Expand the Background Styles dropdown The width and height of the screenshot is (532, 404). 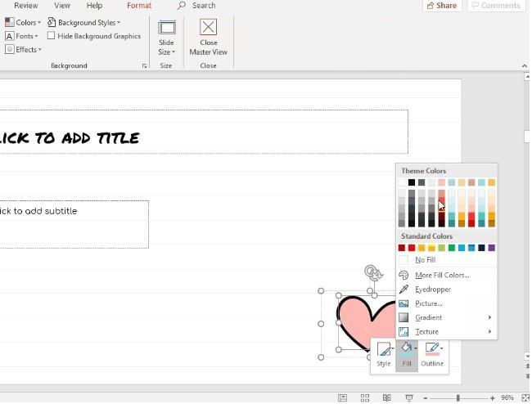[84, 22]
